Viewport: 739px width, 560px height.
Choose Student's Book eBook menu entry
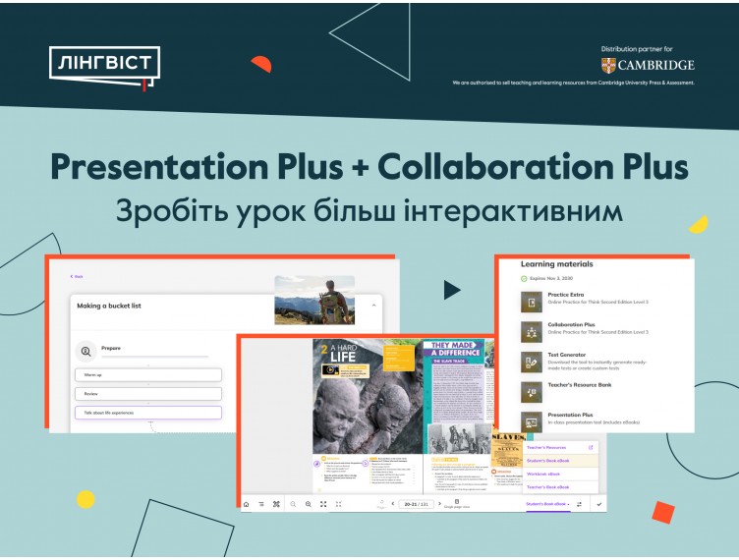(560, 461)
